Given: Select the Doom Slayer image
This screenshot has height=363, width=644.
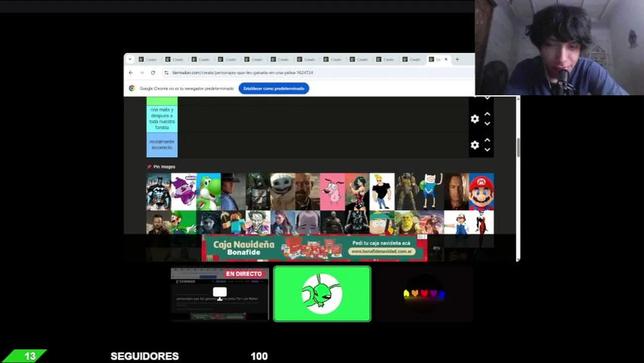Looking at the screenshot, I should point(407,192).
